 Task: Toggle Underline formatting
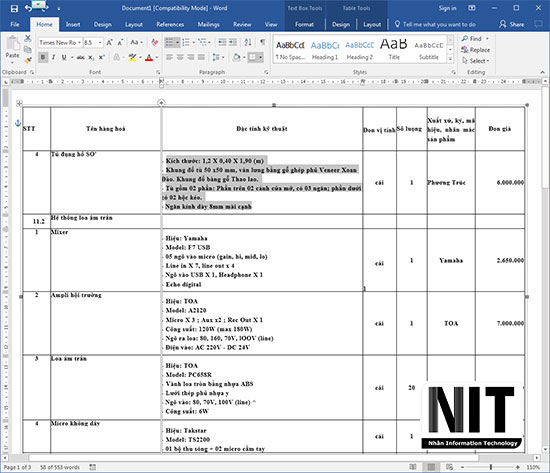64,57
